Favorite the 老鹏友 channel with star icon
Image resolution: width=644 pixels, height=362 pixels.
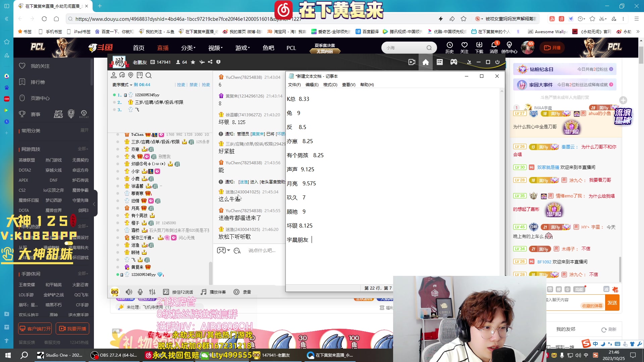(193, 62)
